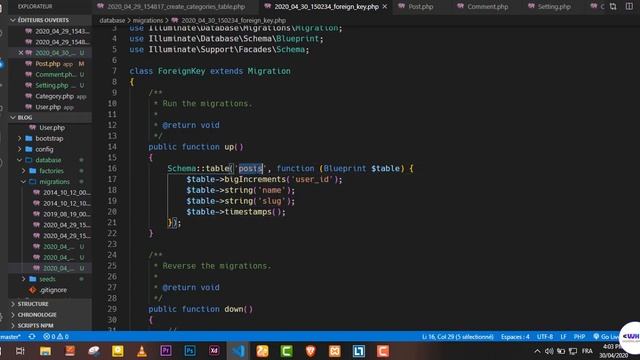Click the Go Live status bar button
Screen dimensions: 640x360
coord(606,337)
